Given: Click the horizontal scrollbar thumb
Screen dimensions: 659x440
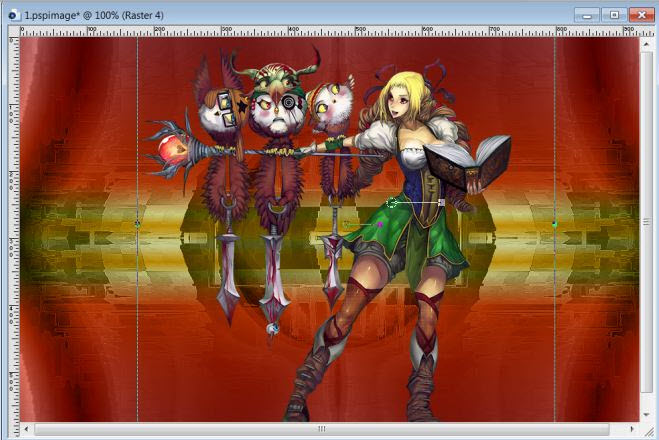Looking at the screenshot, I should click(322, 429).
